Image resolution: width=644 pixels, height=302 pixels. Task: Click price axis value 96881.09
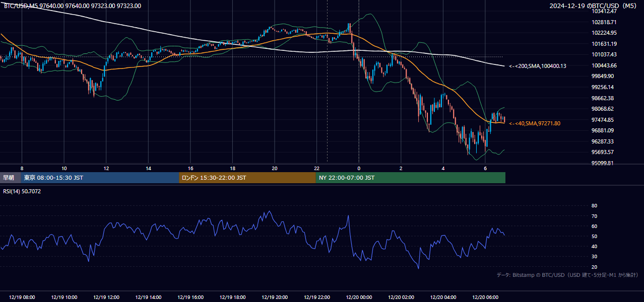click(x=603, y=130)
